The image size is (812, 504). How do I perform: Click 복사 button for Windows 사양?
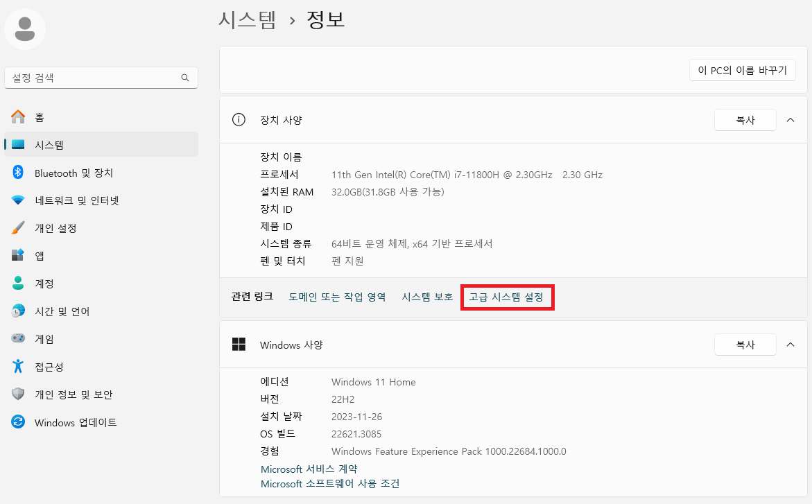click(745, 345)
